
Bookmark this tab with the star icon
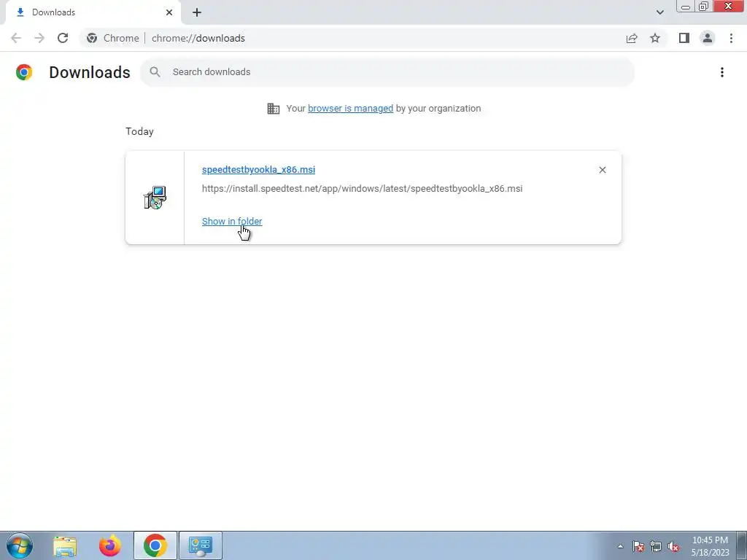(655, 38)
